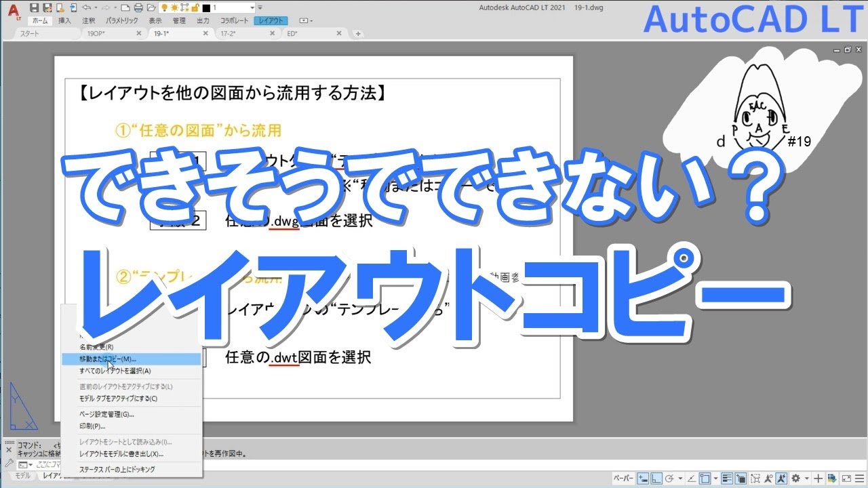Click the Redo arrow icon
The width and height of the screenshot is (868, 488).
click(x=105, y=7)
